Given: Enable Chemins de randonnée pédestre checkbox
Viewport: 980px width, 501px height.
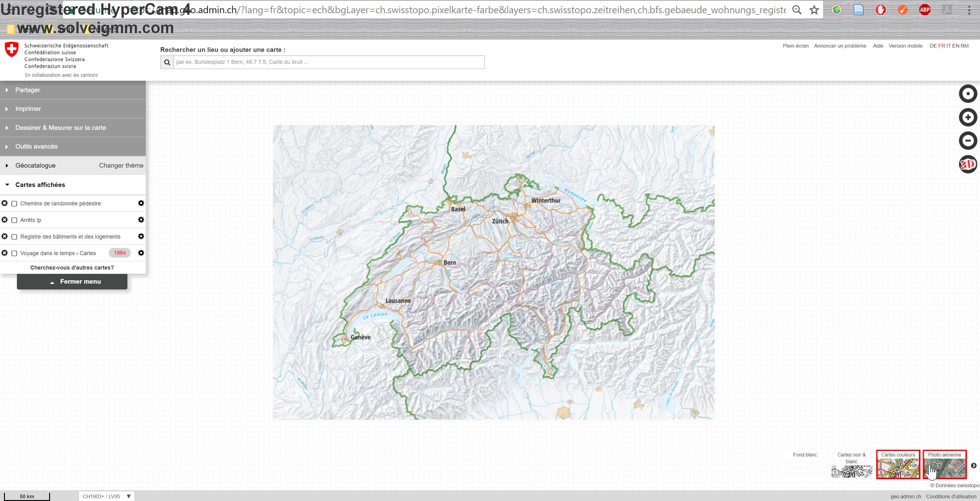Looking at the screenshot, I should [x=14, y=204].
